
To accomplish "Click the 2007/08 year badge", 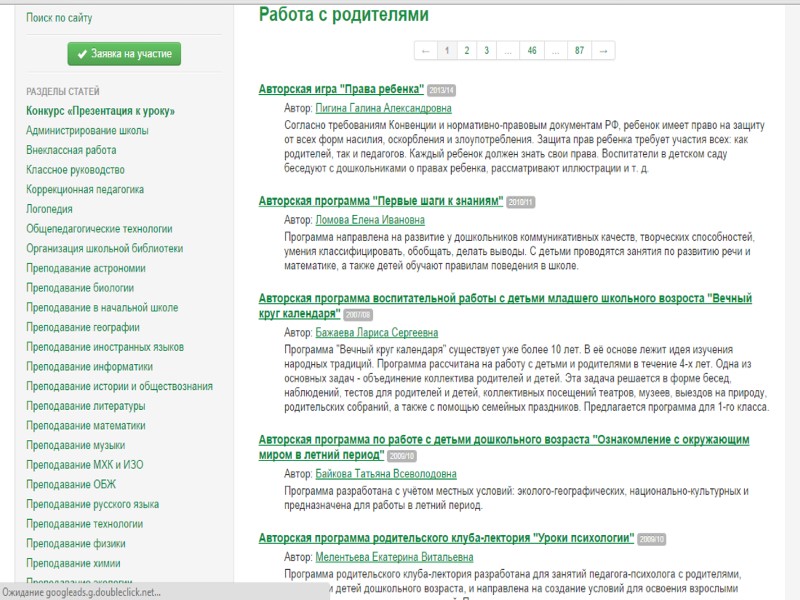I will pos(358,315).
